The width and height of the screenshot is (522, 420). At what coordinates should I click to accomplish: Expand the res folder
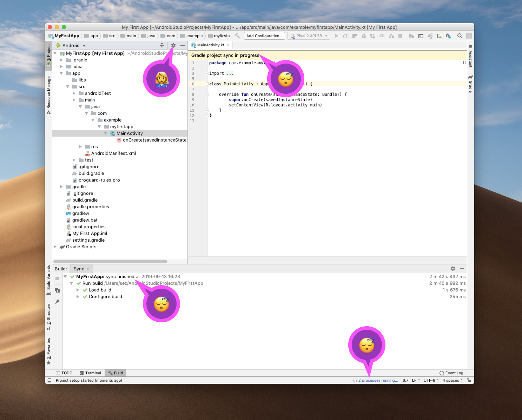pyautogui.click(x=80, y=147)
